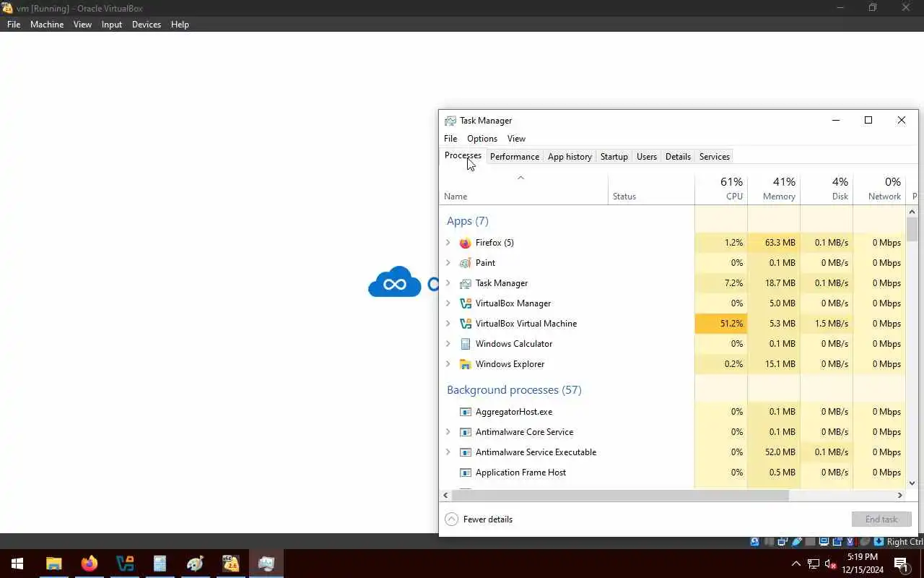Open Task Manager's Options menu
The height and width of the screenshot is (578, 924).
[x=482, y=139]
